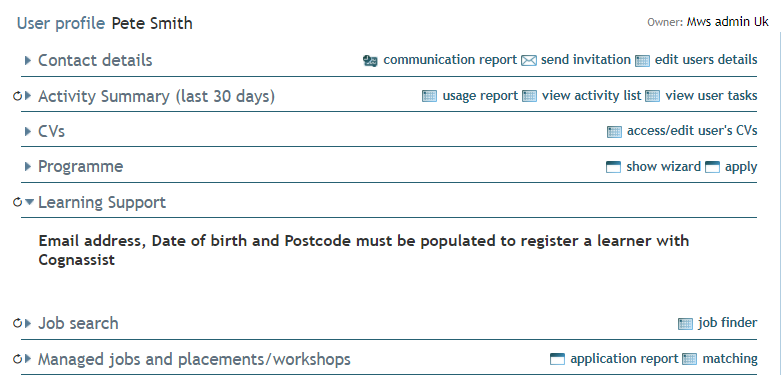
Task: Expand the Contact details section
Action: point(28,61)
